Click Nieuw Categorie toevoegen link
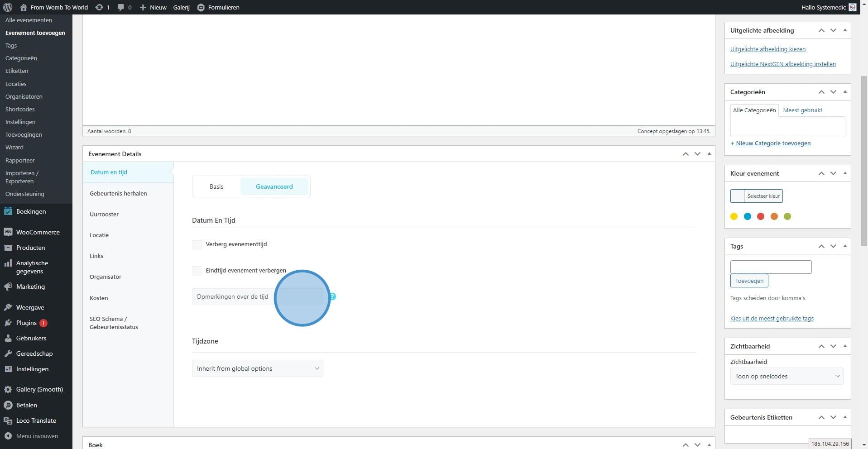Screen dimensions: 868x449 pyautogui.click(x=770, y=143)
